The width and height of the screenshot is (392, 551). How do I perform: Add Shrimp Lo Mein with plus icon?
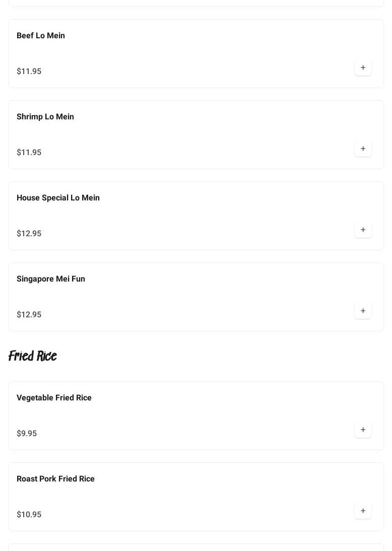[363, 149]
